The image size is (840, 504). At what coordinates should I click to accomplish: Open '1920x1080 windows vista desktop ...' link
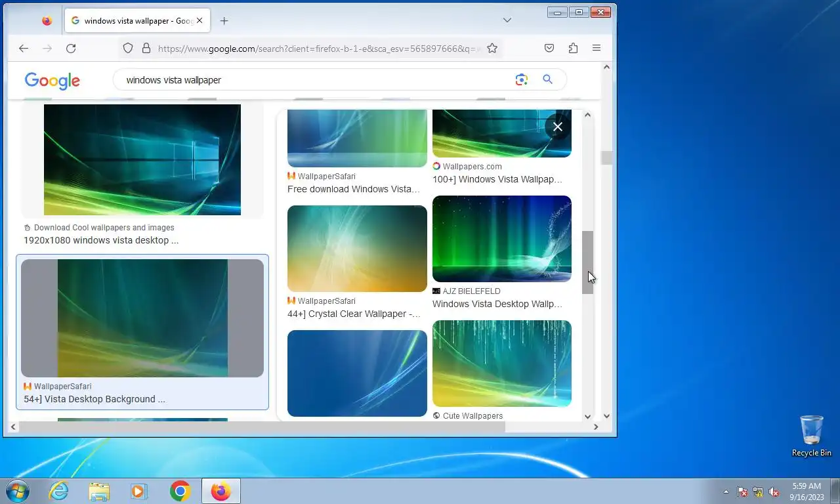tap(101, 240)
